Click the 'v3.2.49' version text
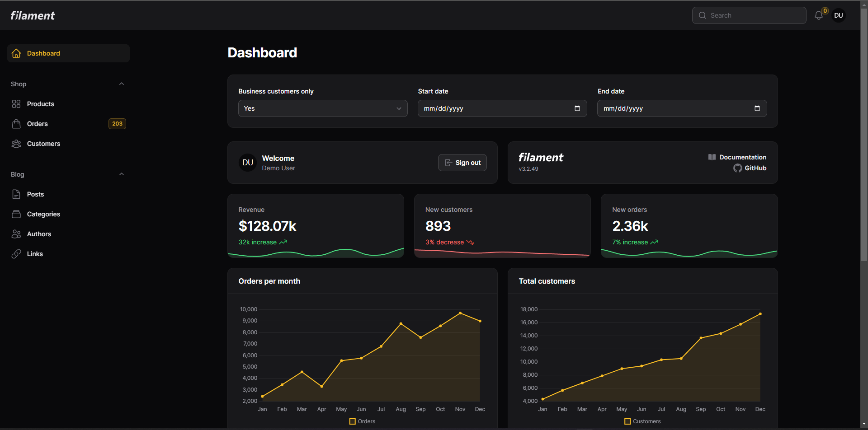Image resolution: width=868 pixels, height=430 pixels. tap(528, 169)
